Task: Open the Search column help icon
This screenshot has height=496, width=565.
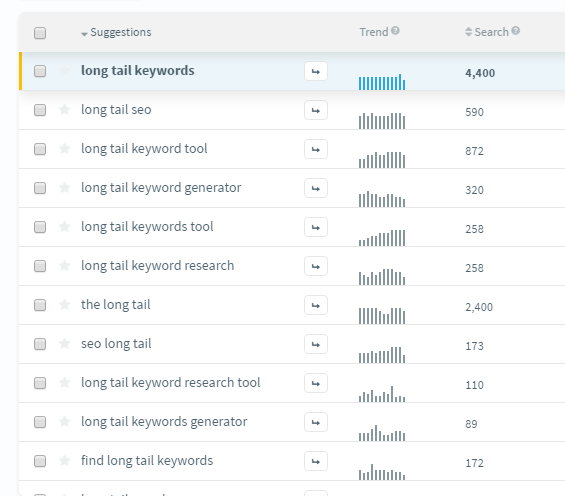Action: click(516, 31)
